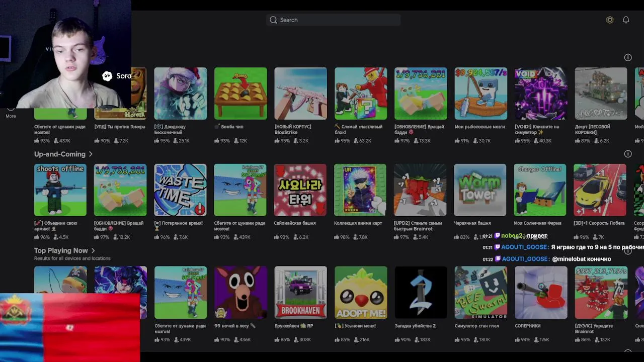Image resolution: width=644 pixels, height=362 pixels.
Task: Open Коллекция аниме карт thumbnail
Action: 360,190
